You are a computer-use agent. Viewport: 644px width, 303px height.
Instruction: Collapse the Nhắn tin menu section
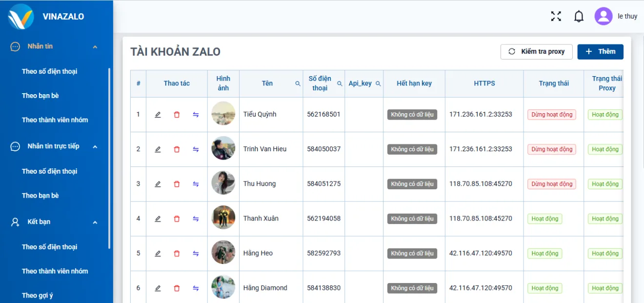(x=95, y=47)
